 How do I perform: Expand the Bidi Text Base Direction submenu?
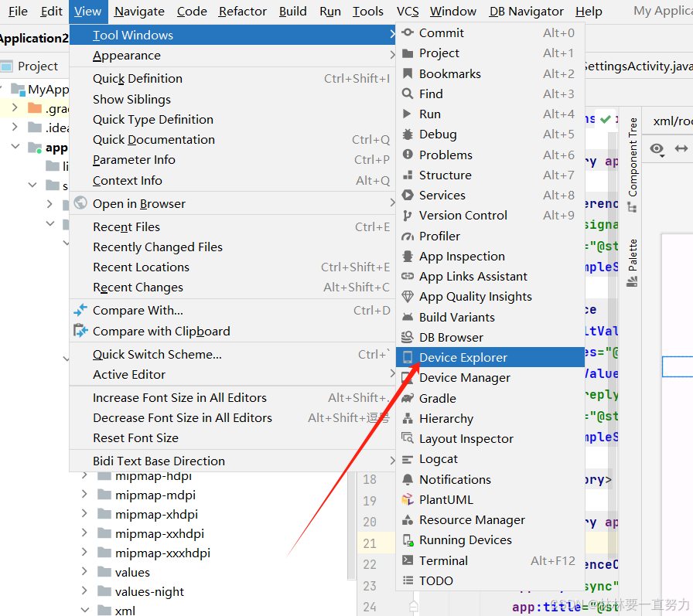click(x=232, y=461)
